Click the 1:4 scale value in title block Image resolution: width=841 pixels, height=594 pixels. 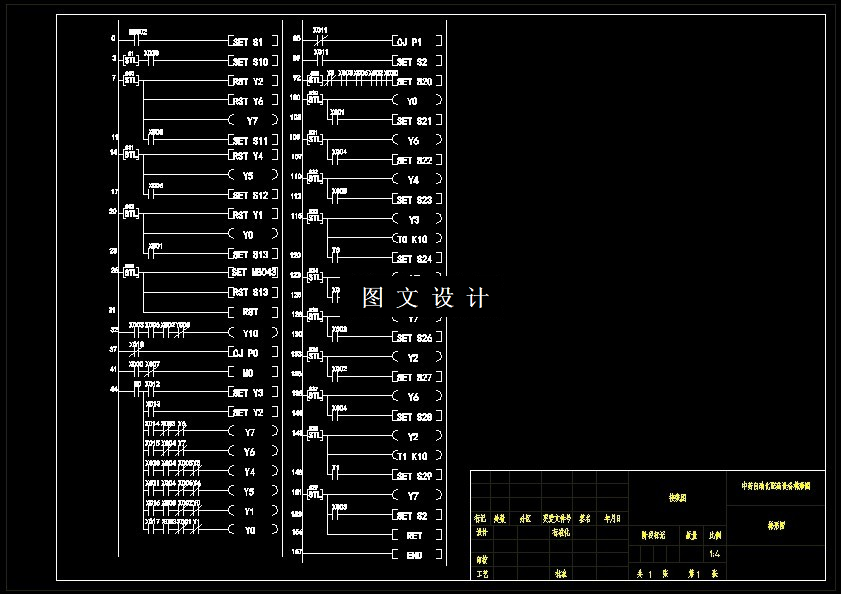coord(714,554)
